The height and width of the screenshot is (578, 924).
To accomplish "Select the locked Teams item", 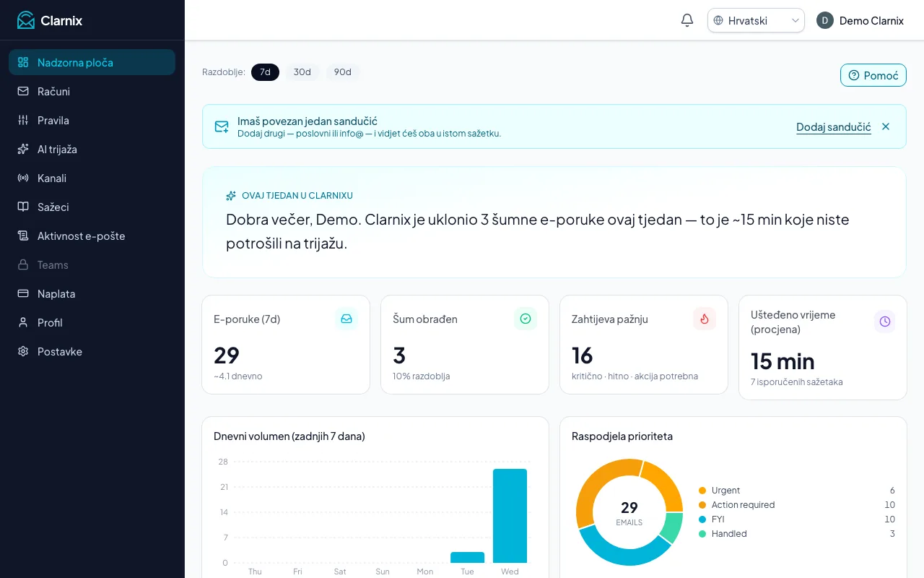I will (92, 264).
